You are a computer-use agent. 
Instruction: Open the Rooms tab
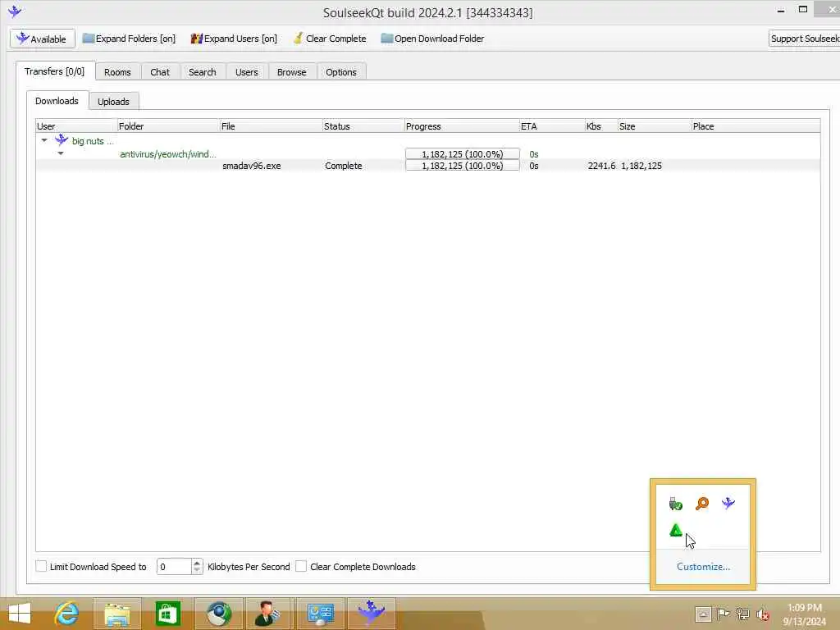(x=117, y=72)
